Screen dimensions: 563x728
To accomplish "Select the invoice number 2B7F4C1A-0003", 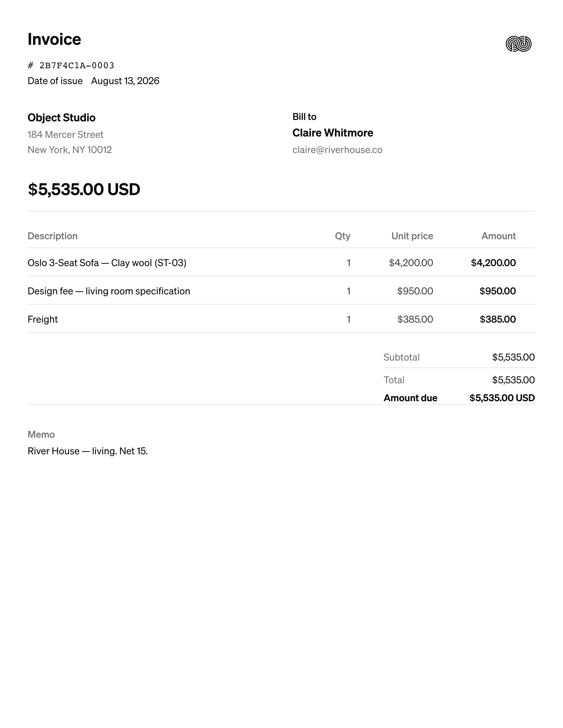I will 77,65.
